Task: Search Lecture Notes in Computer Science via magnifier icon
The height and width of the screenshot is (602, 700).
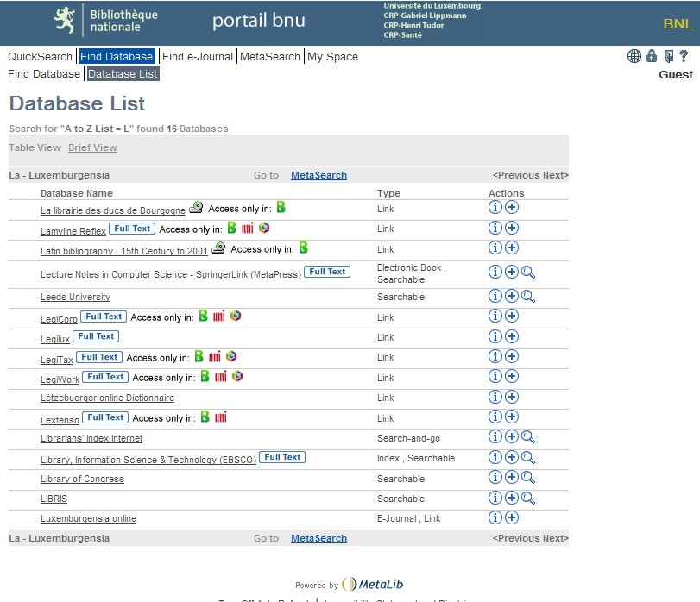Action: point(528,272)
